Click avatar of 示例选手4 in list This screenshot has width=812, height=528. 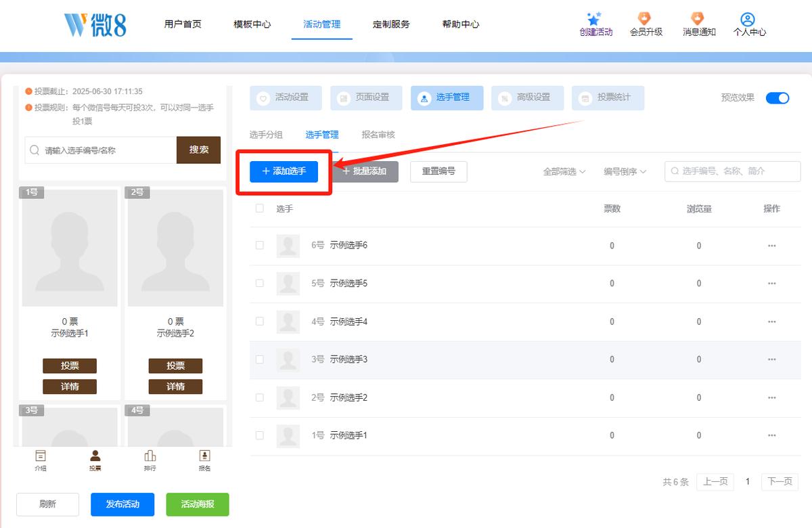[288, 322]
